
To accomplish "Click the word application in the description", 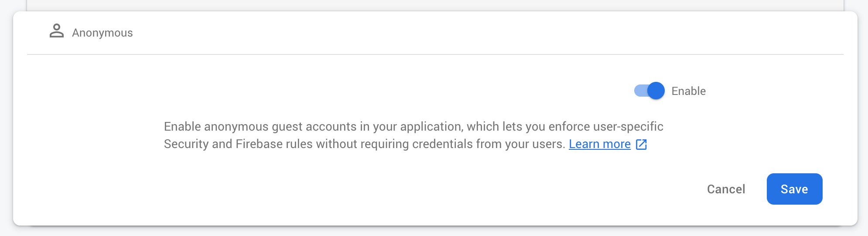I will pos(431,127).
